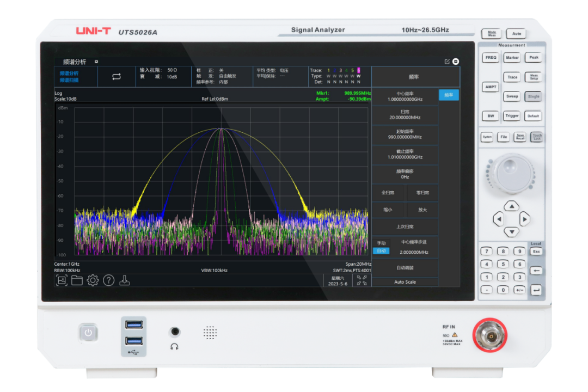Tap the round white menu collapse icon
588x392 pixels.
click(x=456, y=62)
